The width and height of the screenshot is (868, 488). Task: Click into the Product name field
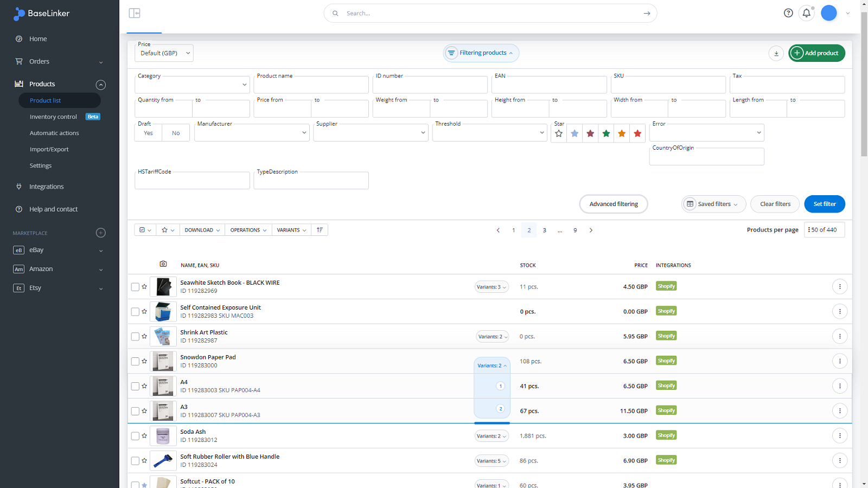[x=311, y=86]
